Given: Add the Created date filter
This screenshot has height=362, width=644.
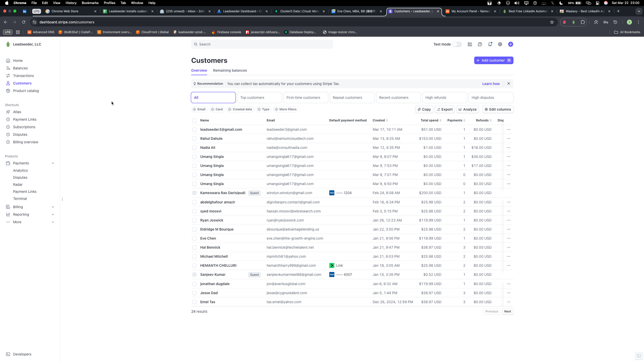Looking at the screenshot, I should pyautogui.click(x=240, y=109).
